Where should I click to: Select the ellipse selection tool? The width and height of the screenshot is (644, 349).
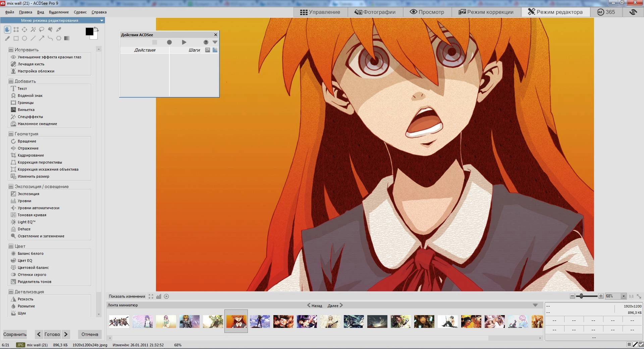coord(24,30)
